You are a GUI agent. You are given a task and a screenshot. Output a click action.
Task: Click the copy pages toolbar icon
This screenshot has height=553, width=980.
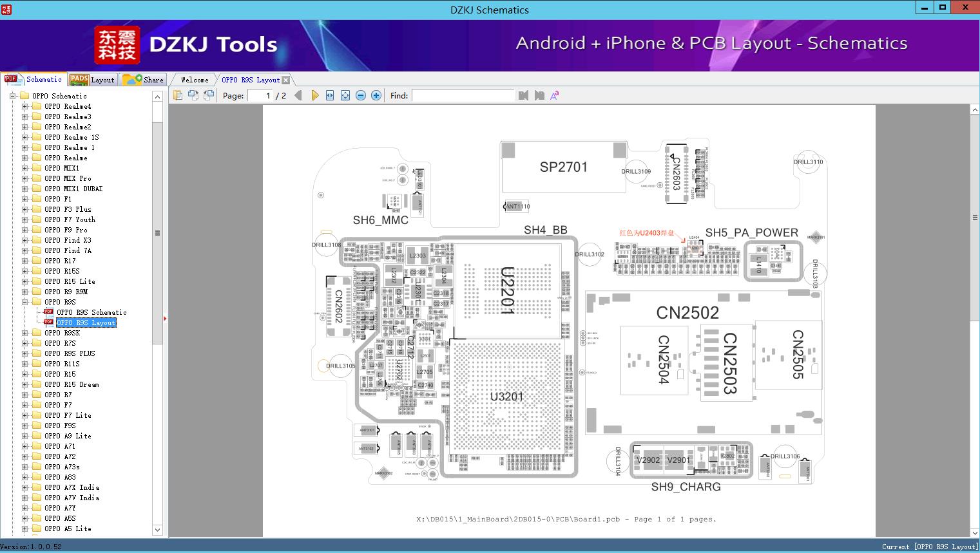coord(178,95)
